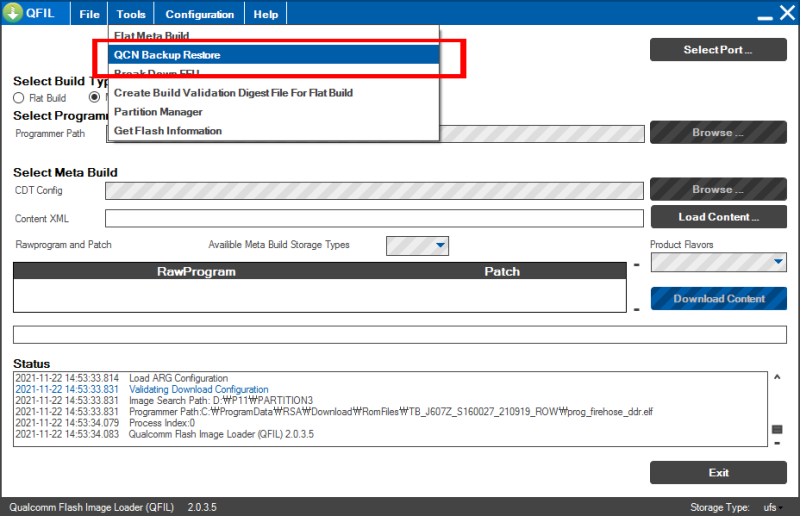Open Partition Manager from the menu
The width and height of the screenshot is (800, 516).
tap(273, 112)
